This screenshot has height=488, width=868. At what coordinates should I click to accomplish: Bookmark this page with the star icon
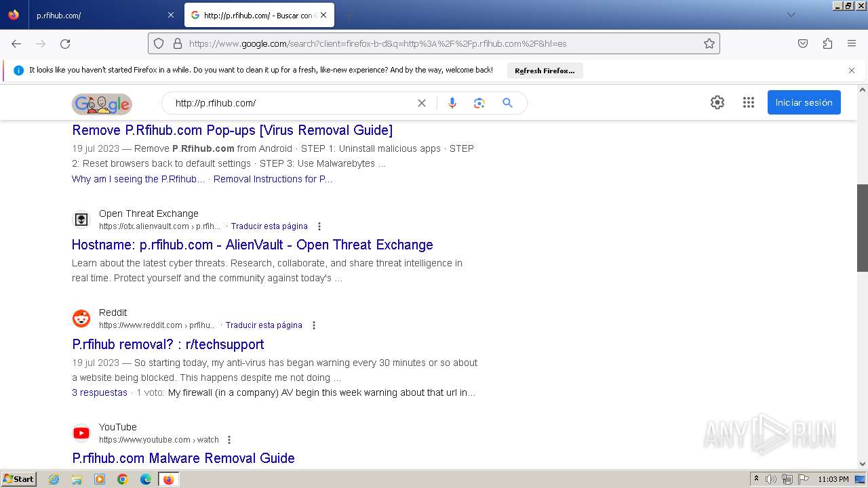tap(709, 43)
